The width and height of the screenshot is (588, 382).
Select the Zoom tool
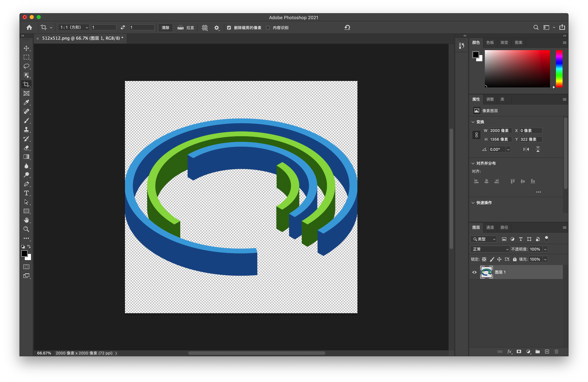click(x=26, y=229)
